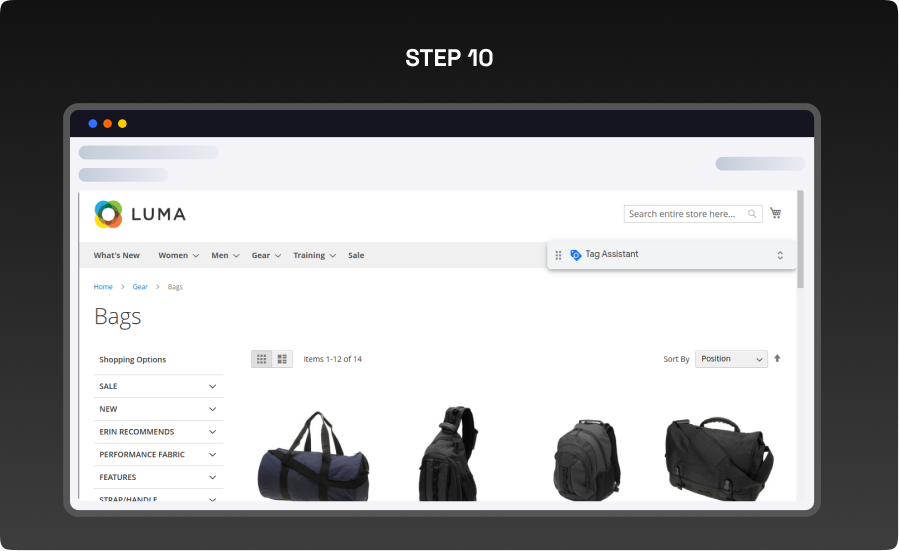Open the Women menu
This screenshot has height=551, width=899.
(178, 255)
